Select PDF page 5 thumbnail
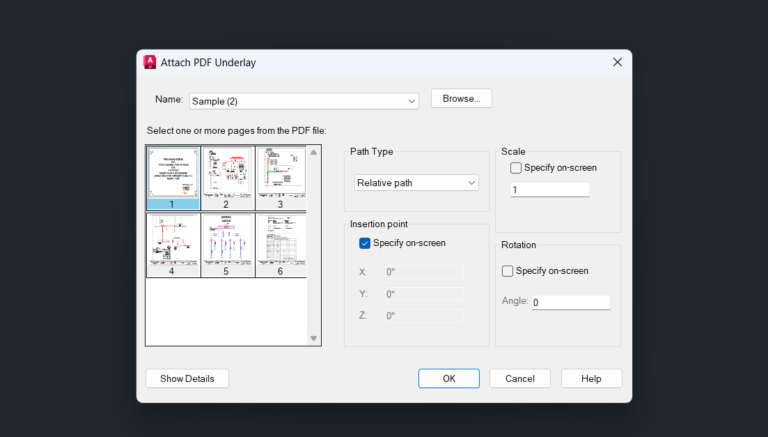 pos(228,245)
